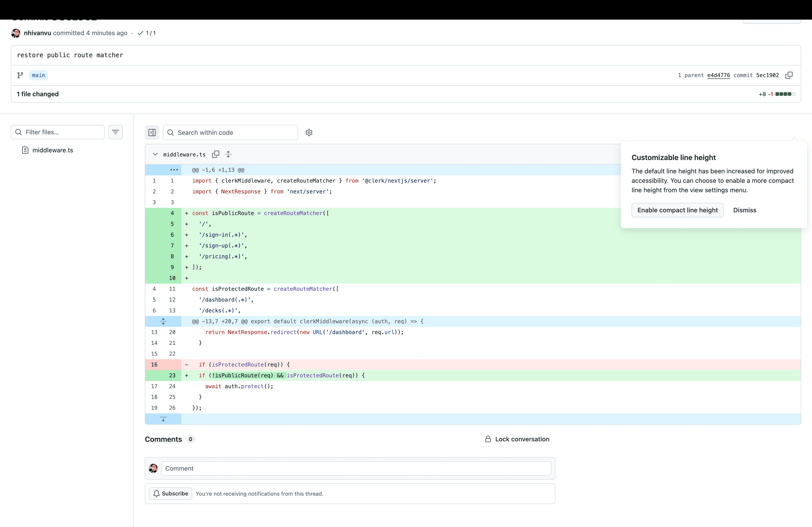
Task: Toggle the file tree sidebar panel
Action: 152,133
